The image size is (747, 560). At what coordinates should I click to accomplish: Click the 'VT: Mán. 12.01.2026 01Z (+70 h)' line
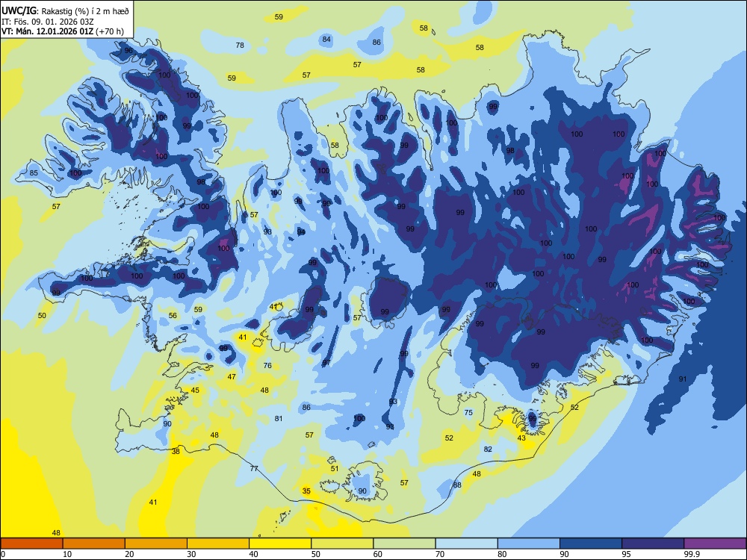(63, 31)
